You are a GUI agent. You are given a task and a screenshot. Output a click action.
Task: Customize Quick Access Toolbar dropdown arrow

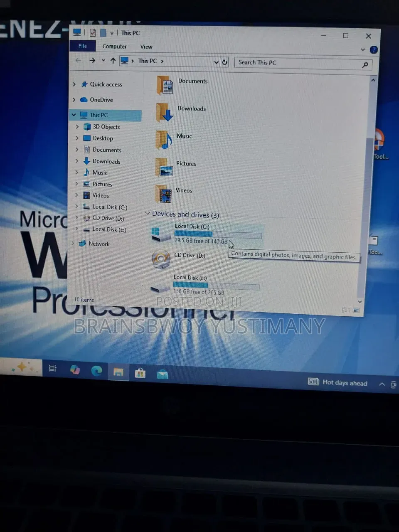pos(112,33)
